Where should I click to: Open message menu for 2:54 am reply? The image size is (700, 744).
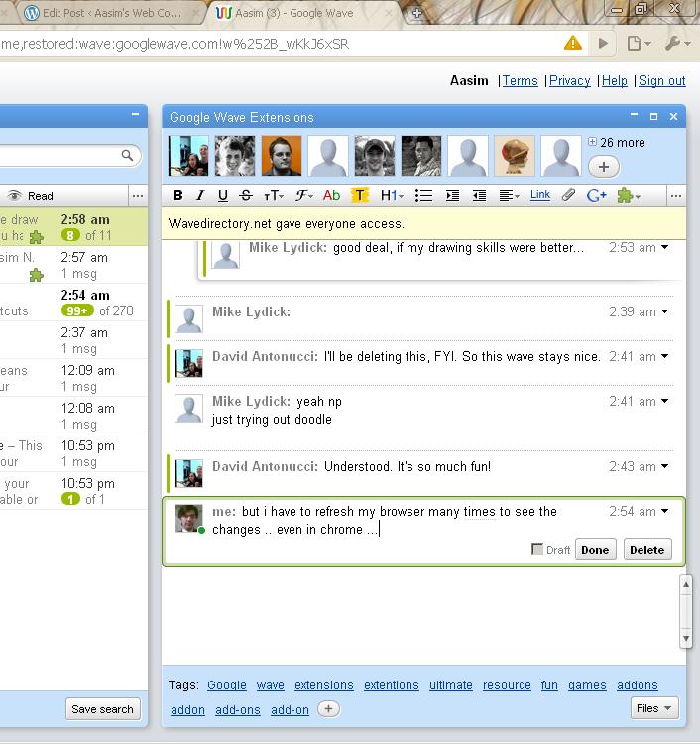[665, 511]
